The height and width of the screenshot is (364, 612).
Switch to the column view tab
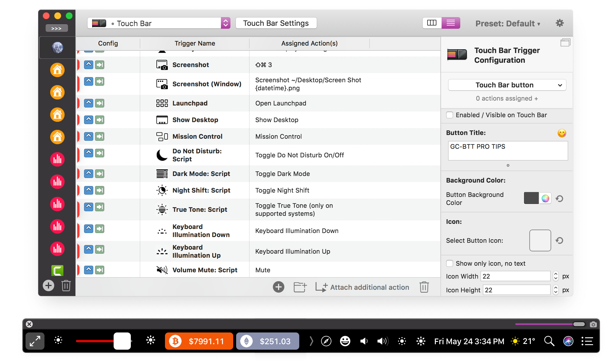(x=432, y=23)
